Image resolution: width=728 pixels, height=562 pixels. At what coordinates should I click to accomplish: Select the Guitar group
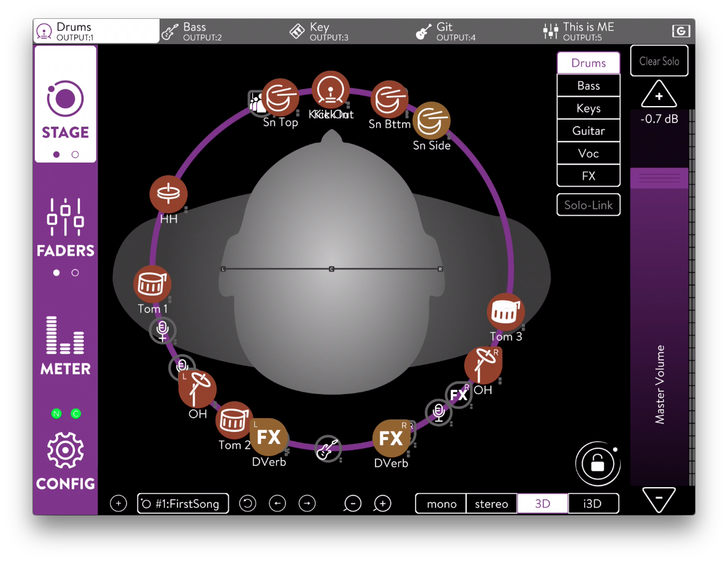coord(588,131)
